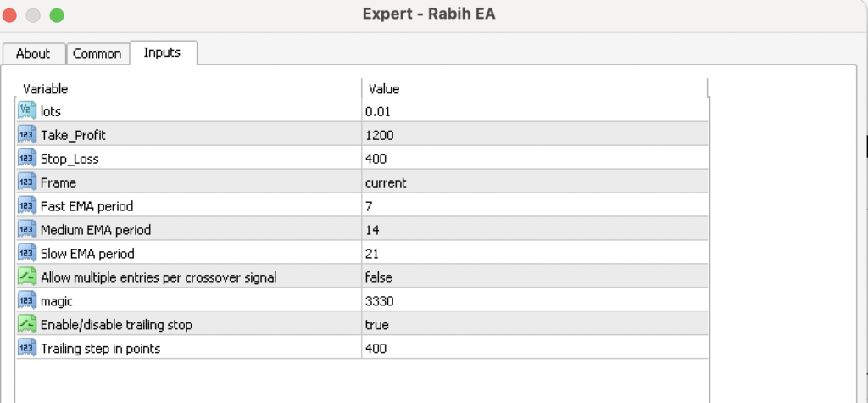Image resolution: width=868 pixels, height=403 pixels.
Task: Click the Trailing step in points icon
Action: [25, 348]
